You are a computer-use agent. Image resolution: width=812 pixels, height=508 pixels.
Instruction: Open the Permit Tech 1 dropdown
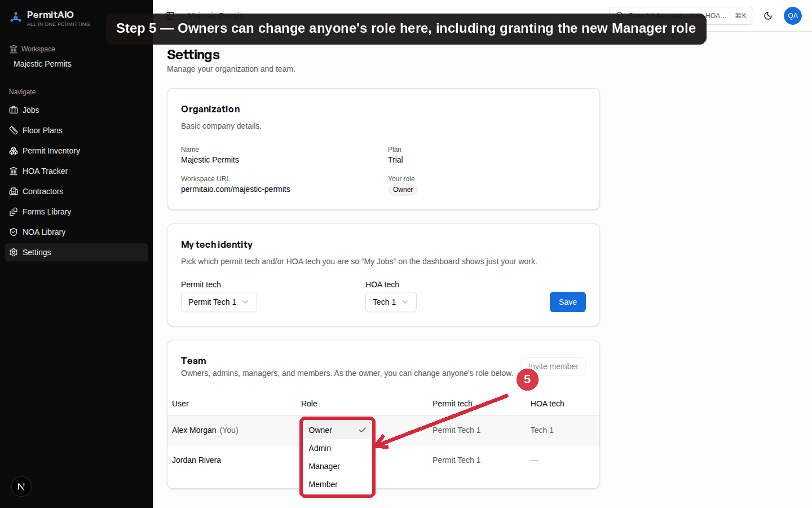(219, 302)
